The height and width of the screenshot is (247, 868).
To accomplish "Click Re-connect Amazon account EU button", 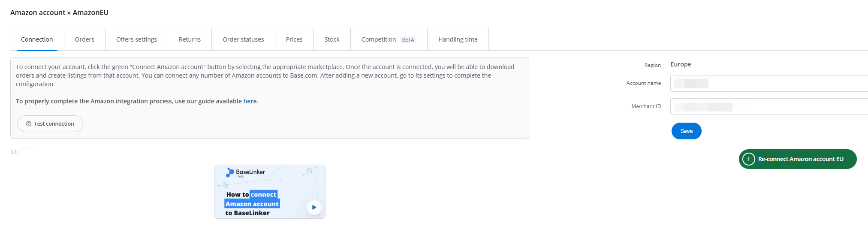I will [x=800, y=159].
